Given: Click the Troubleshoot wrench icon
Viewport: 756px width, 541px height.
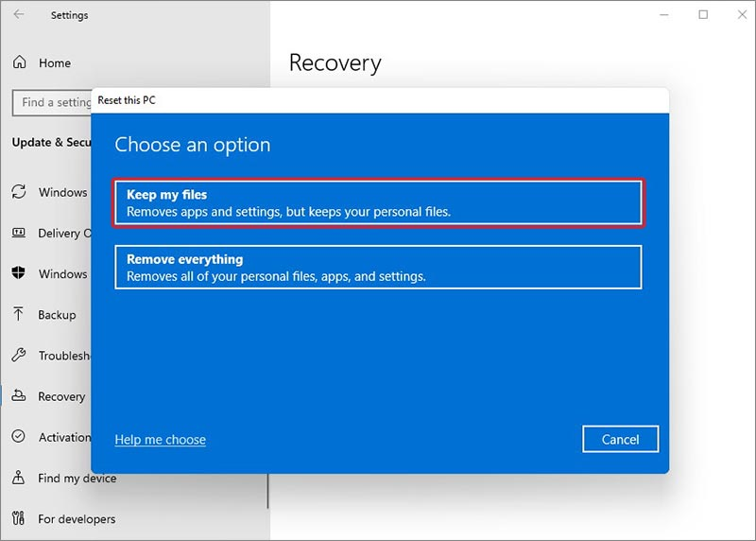Looking at the screenshot, I should pos(19,356).
